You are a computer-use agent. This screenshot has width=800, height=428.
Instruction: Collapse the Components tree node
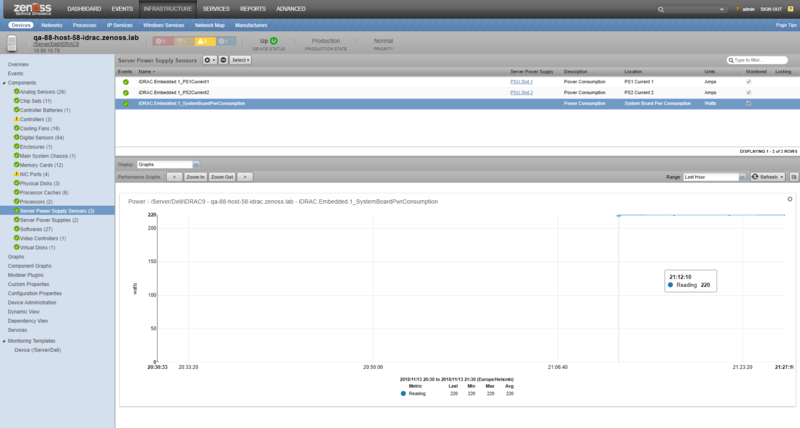[4, 83]
